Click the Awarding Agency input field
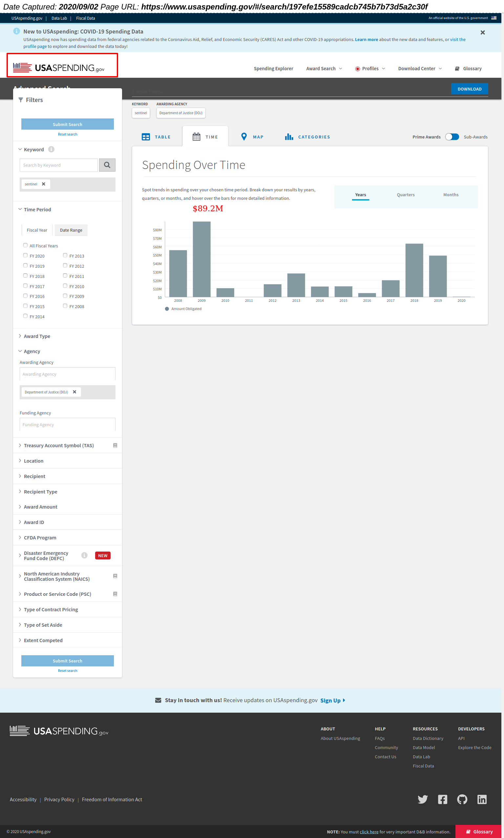Viewport: 504px width, 838px height. (68, 374)
